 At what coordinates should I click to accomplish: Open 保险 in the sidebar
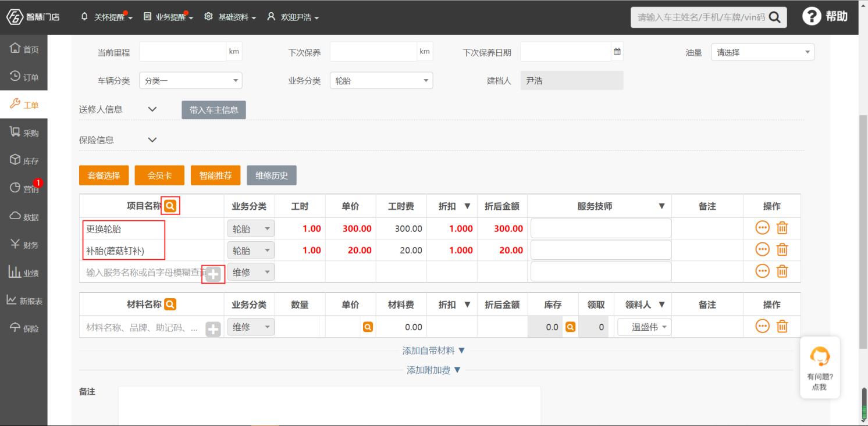[x=24, y=328]
